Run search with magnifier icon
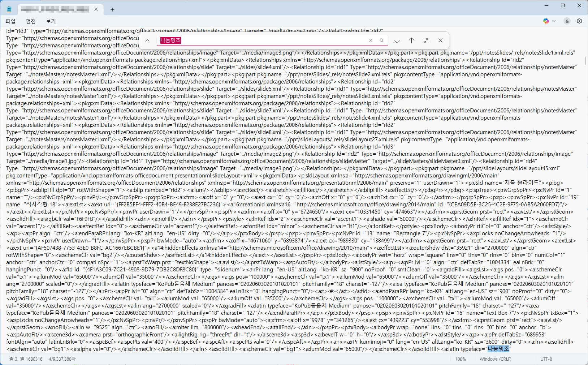This screenshot has height=365, width=588. click(382, 40)
